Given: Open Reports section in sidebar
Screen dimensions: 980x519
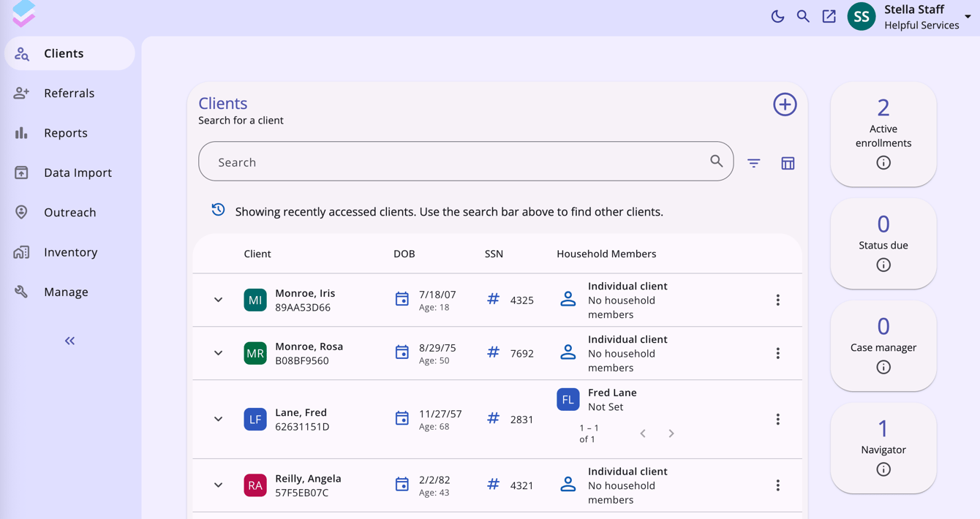Looking at the screenshot, I should 69,132.
